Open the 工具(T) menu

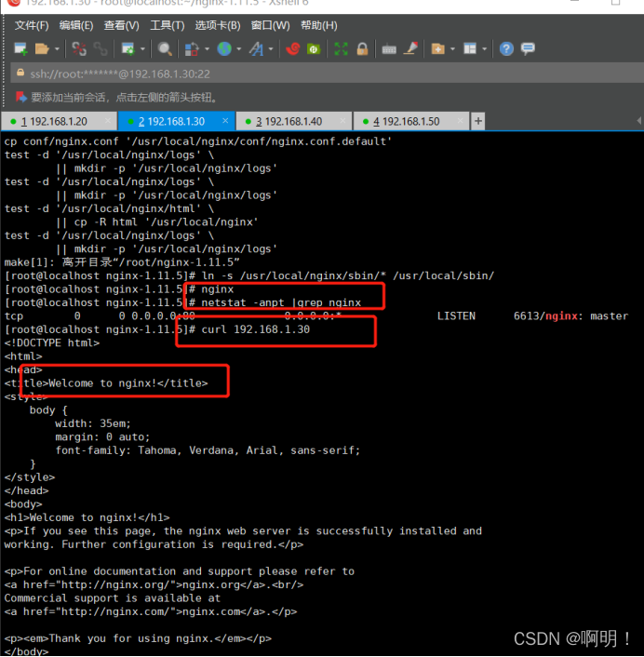[168, 25]
